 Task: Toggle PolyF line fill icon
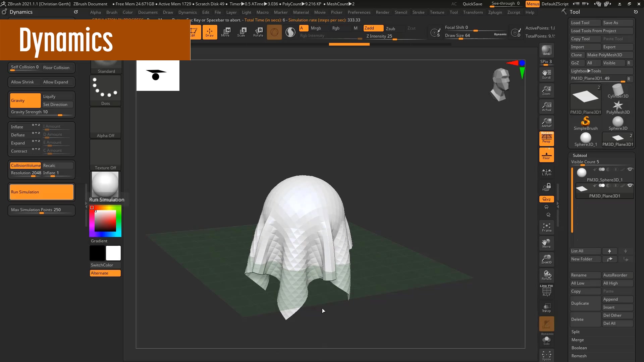click(546, 291)
